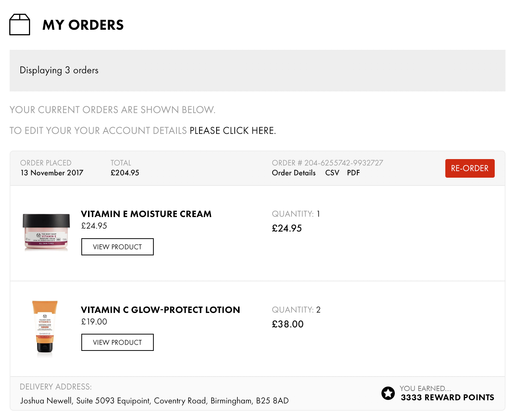The height and width of the screenshot is (420, 517).
Task: Click the order date 13 November 2017
Action: pyautogui.click(x=52, y=173)
